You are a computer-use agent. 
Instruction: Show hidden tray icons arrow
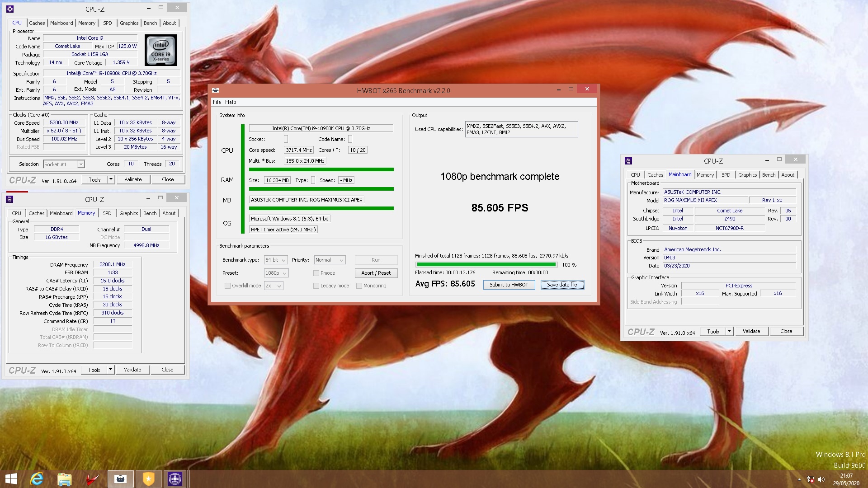799,479
